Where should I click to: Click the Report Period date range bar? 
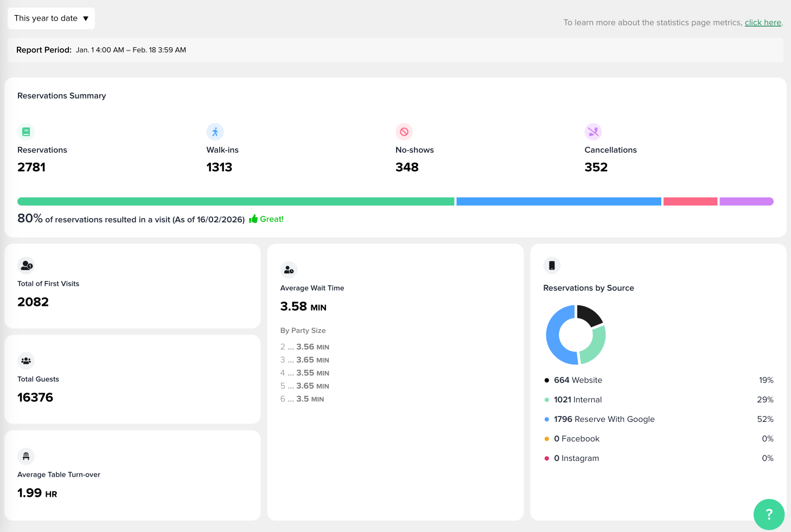point(395,50)
